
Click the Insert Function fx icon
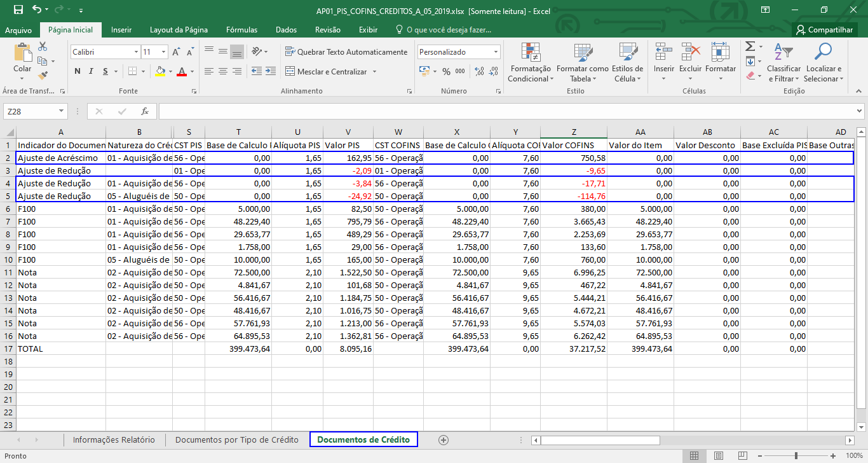point(145,111)
